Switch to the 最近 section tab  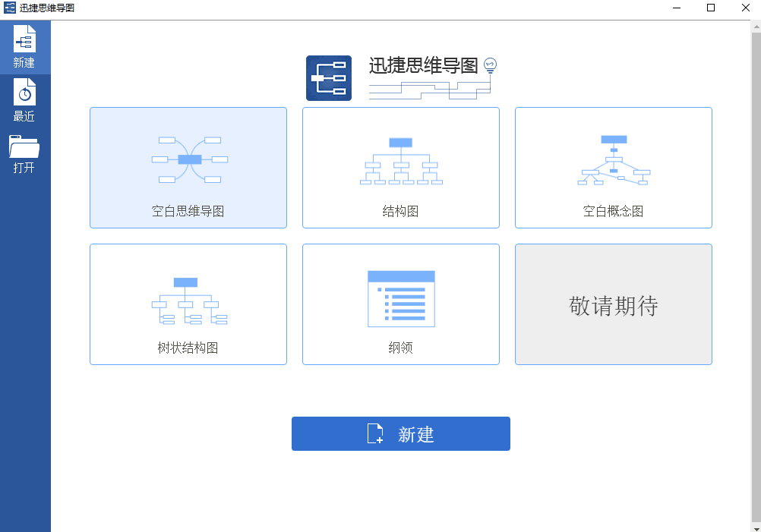point(25,101)
